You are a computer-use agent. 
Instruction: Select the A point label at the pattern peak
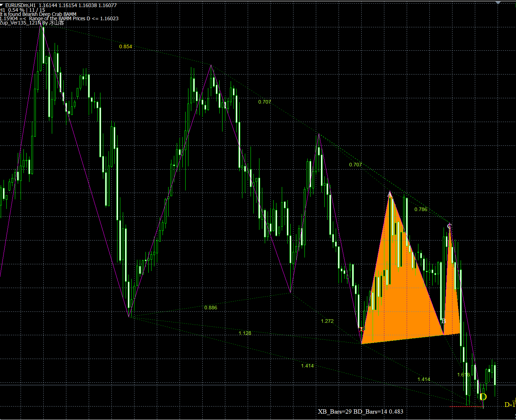tap(389, 194)
